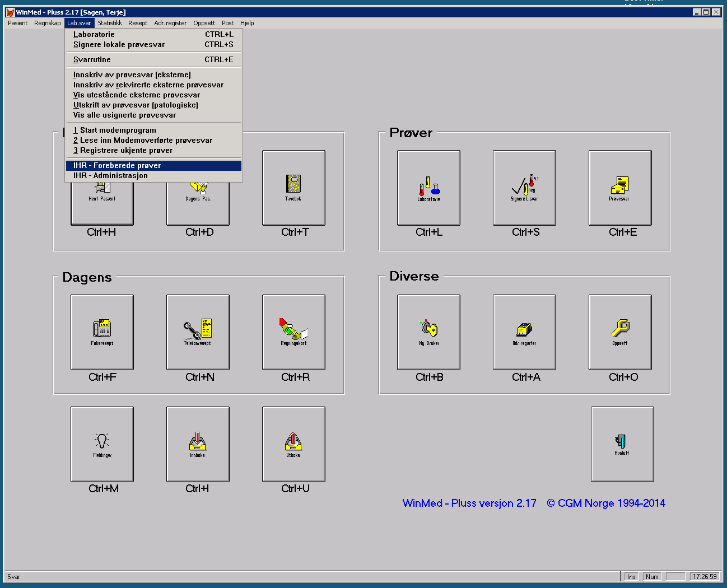Open the Regnskap menu
Viewport: 727px width, 588px height.
pyautogui.click(x=47, y=23)
